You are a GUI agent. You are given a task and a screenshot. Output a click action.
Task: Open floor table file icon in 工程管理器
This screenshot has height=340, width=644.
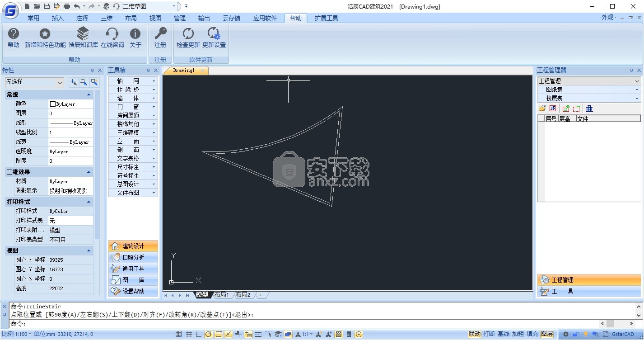[x=542, y=109]
